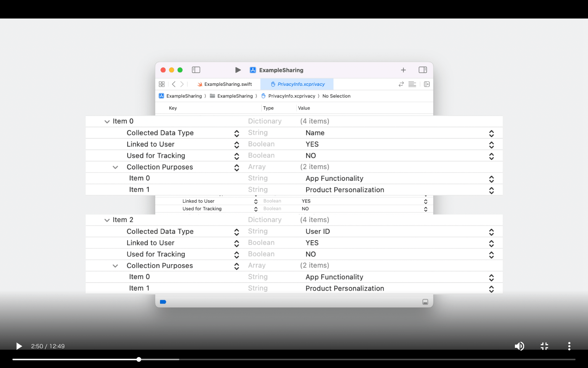Open App Functionality dropdown in Item 0
Image resolution: width=588 pixels, height=368 pixels.
(491, 179)
